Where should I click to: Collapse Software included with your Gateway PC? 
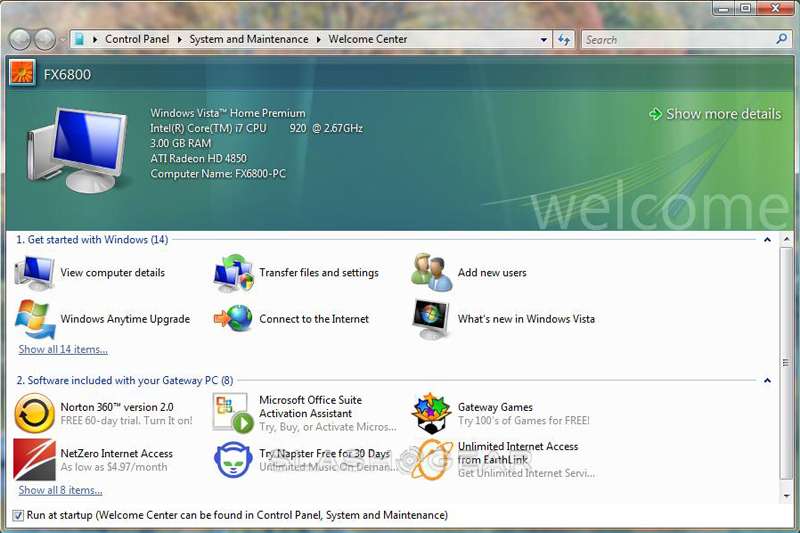(x=767, y=381)
